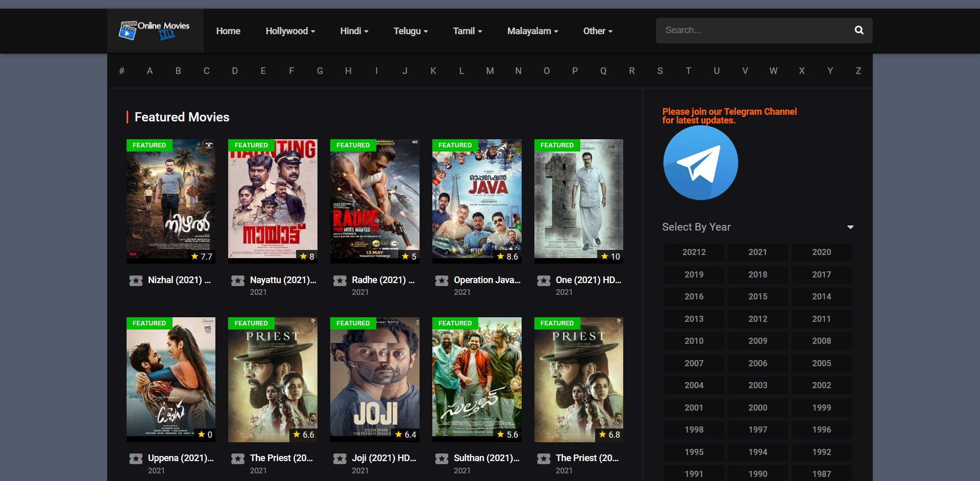This screenshot has height=481, width=980.
Task: Select year 2003
Action: [757, 385]
